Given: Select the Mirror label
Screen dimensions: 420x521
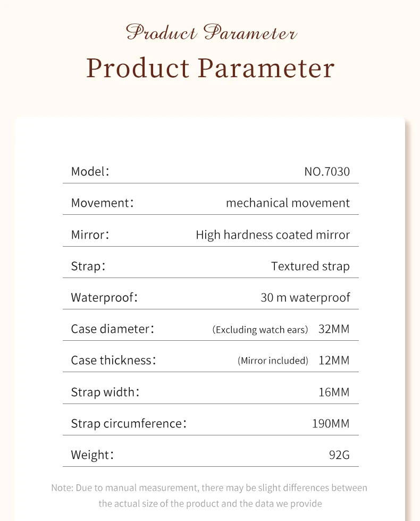Looking at the screenshot, I should 90,234.
